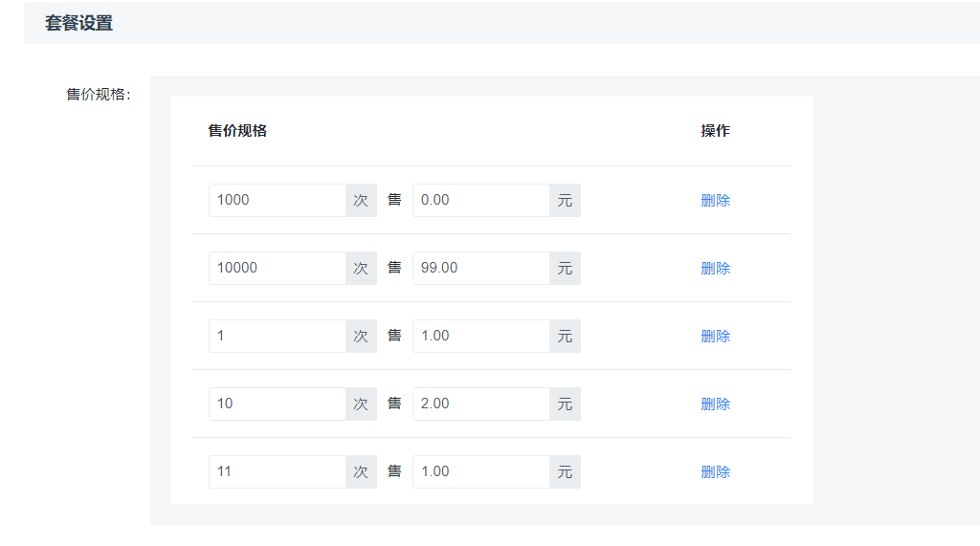Click the quantity field showing 10000
Viewport: 980px width, 546px height.
pyautogui.click(x=277, y=268)
